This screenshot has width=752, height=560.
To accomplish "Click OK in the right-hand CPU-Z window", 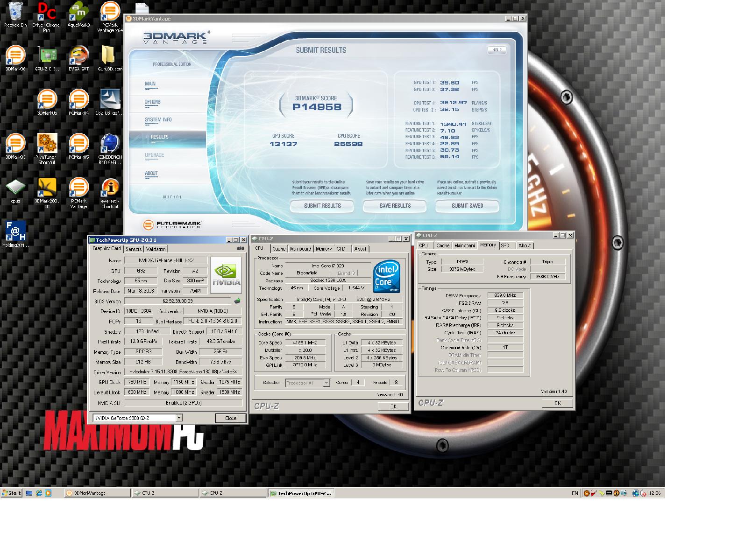I will point(557,403).
